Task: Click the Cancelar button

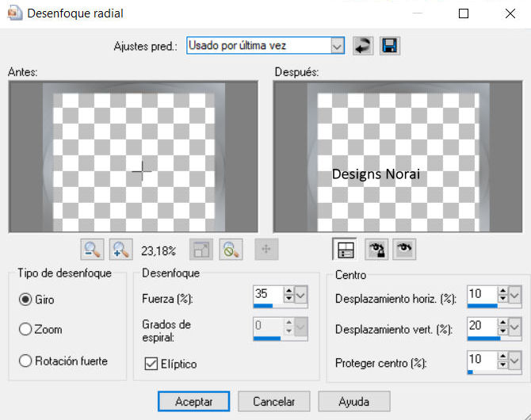Action: (x=273, y=402)
